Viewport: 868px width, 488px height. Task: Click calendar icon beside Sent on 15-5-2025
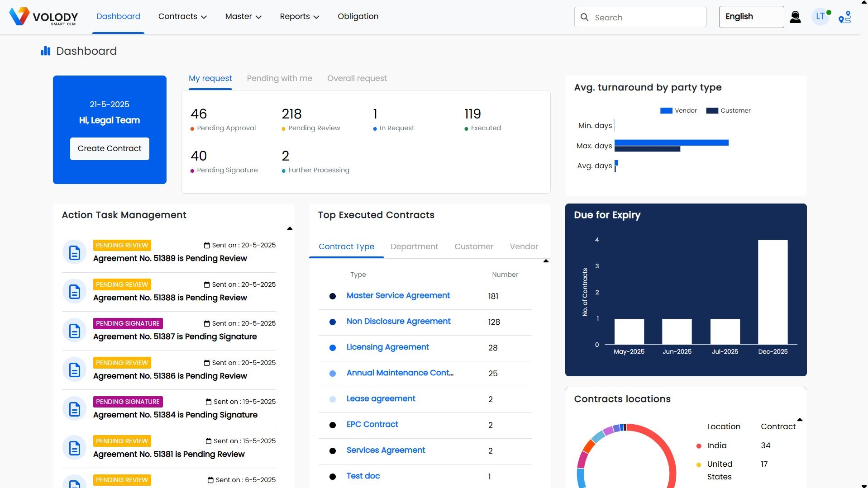(x=209, y=441)
